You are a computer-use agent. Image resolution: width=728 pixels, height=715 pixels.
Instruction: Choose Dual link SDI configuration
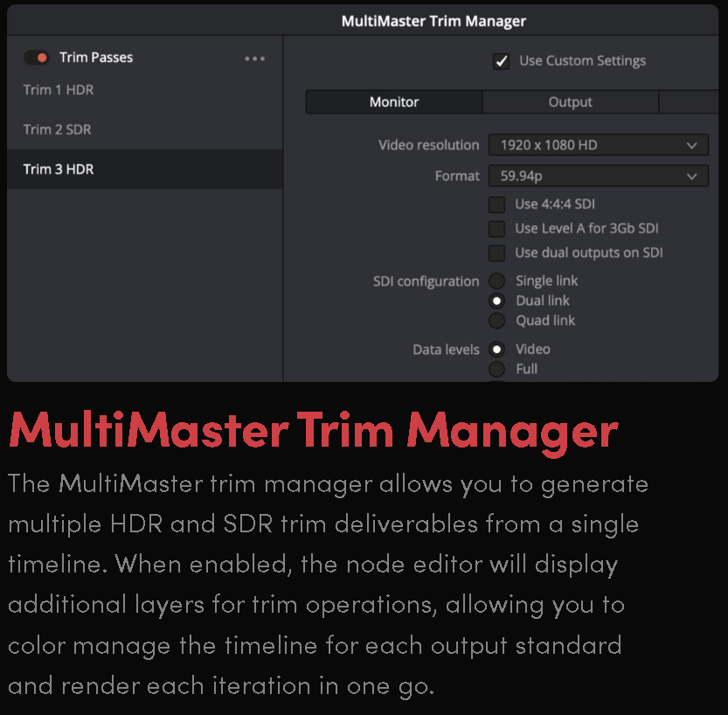496,301
